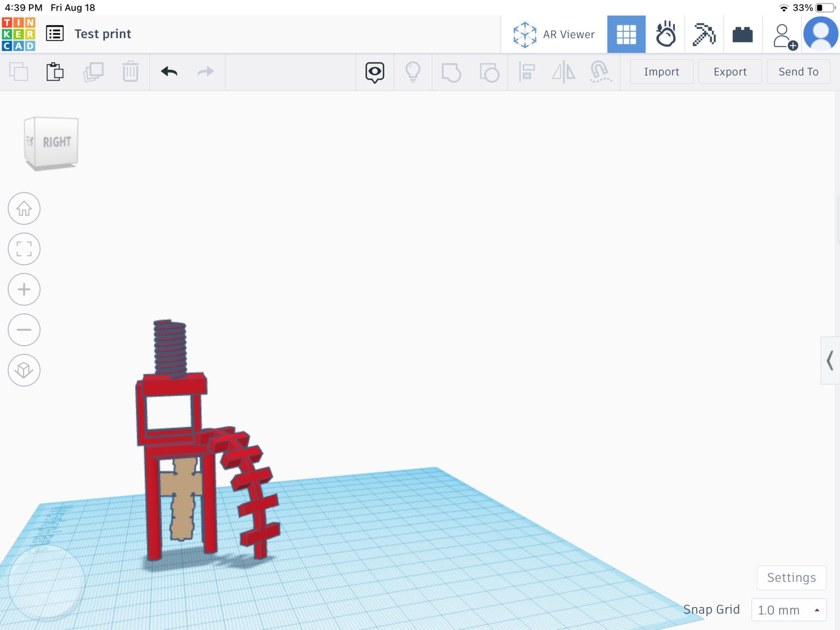Click the Import button
This screenshot has height=630, width=840.
(661, 72)
